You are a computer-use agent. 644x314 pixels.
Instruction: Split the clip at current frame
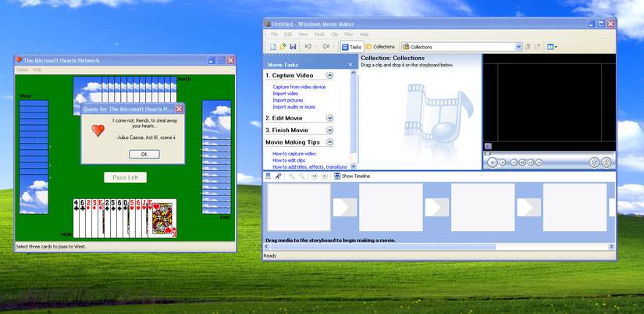pos(594,162)
